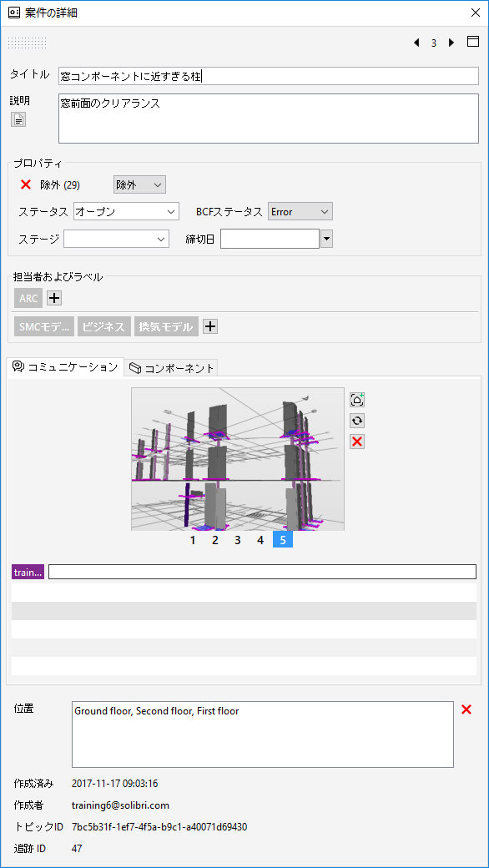489x868 pixels.
Task: Go to previous issue arrow
Action: [x=416, y=43]
